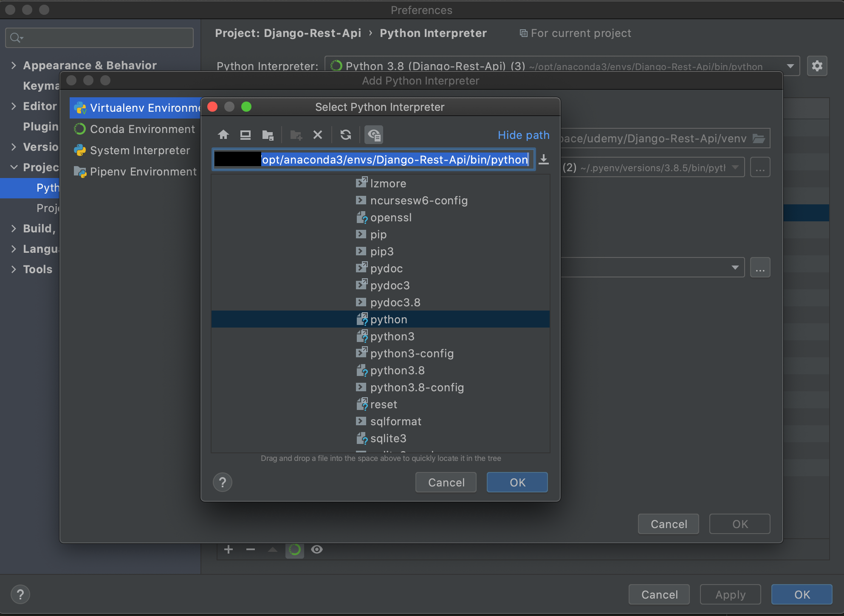Screen dimensions: 844x616
Task: Confirm interpreter selection with OK
Action: (x=517, y=482)
